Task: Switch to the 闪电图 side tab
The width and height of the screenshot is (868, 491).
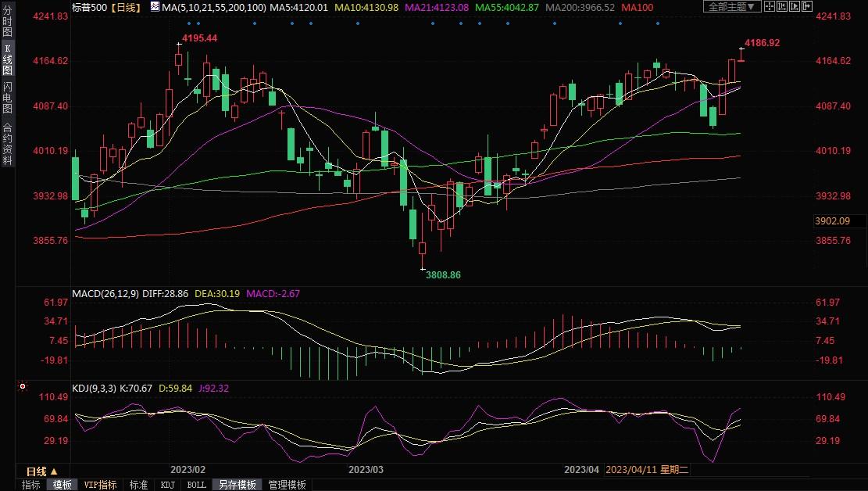Action: [7, 98]
